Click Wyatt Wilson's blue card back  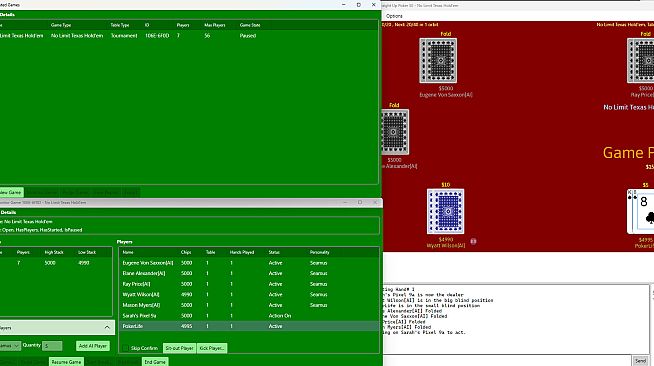point(445,211)
